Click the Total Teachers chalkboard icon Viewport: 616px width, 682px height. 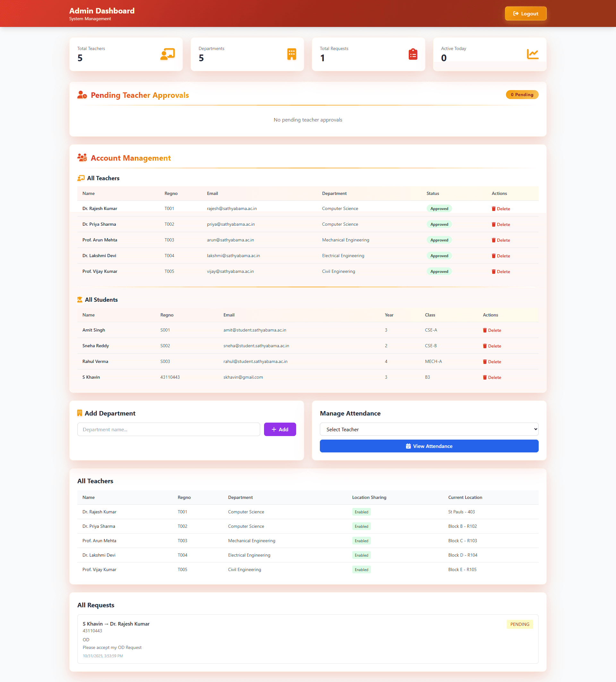click(x=167, y=54)
